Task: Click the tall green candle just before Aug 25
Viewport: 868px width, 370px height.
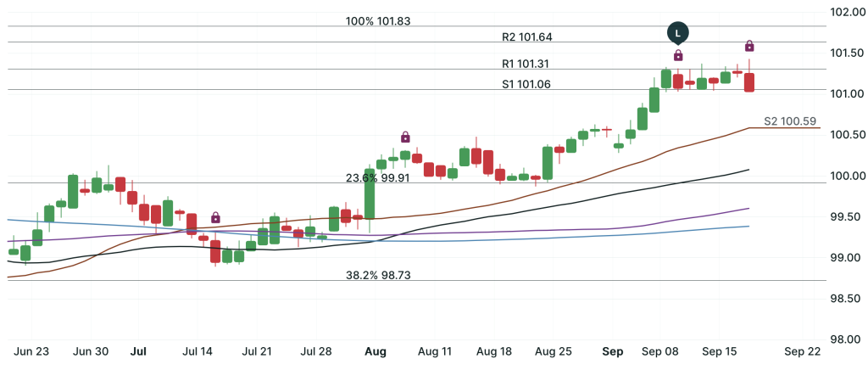Action: (x=548, y=163)
